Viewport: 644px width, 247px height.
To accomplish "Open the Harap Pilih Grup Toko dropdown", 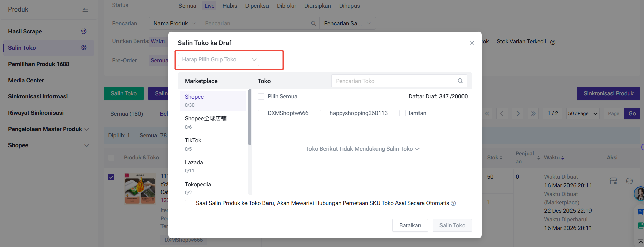I will 219,60.
